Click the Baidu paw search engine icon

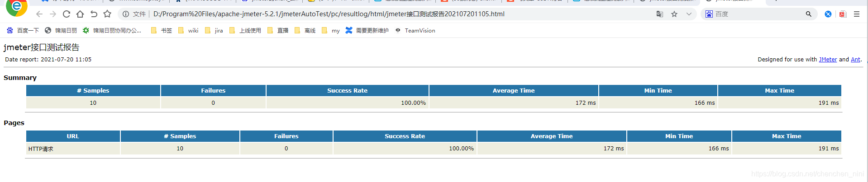(709, 14)
